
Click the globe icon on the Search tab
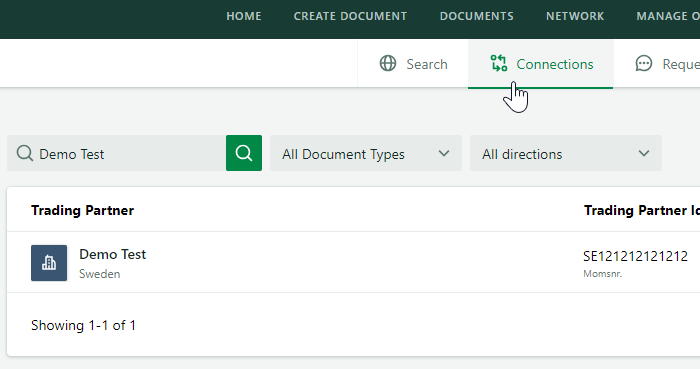[388, 63]
